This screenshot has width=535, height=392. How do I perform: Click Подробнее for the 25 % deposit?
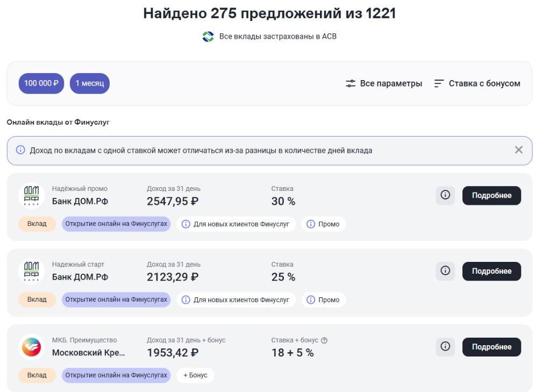point(491,271)
